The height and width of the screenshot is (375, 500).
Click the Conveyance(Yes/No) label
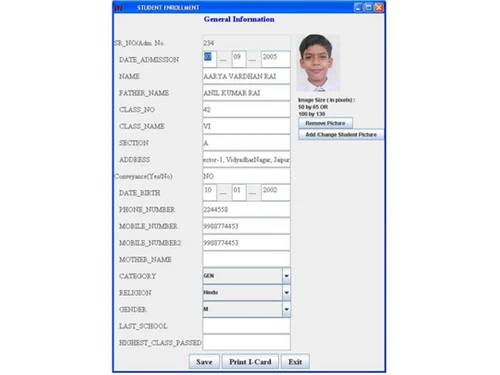(143, 176)
